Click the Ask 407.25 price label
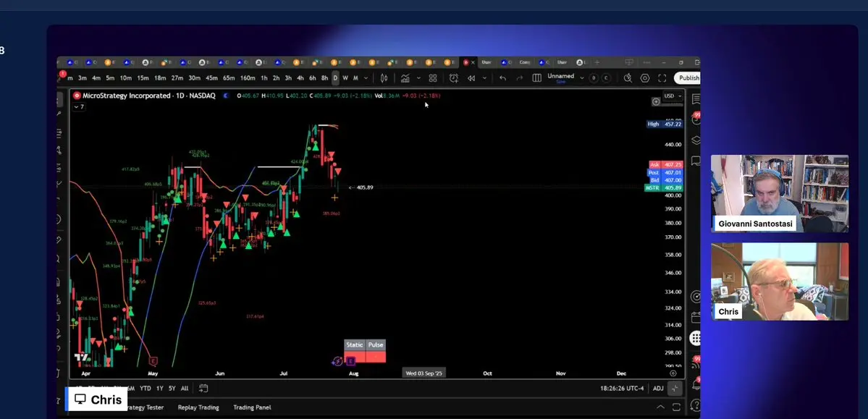This screenshot has height=419, width=868. point(666,165)
